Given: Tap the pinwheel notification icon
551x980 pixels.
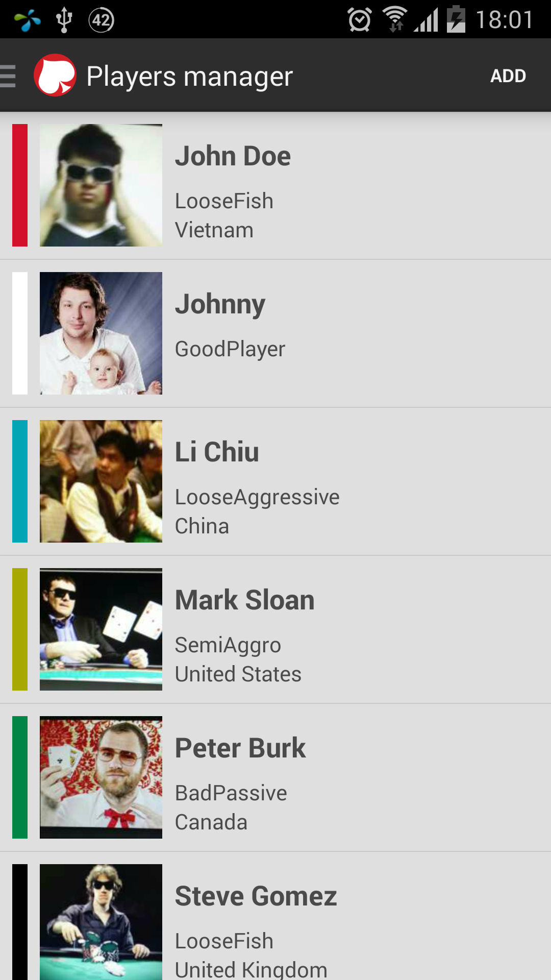Looking at the screenshot, I should tap(27, 20).
